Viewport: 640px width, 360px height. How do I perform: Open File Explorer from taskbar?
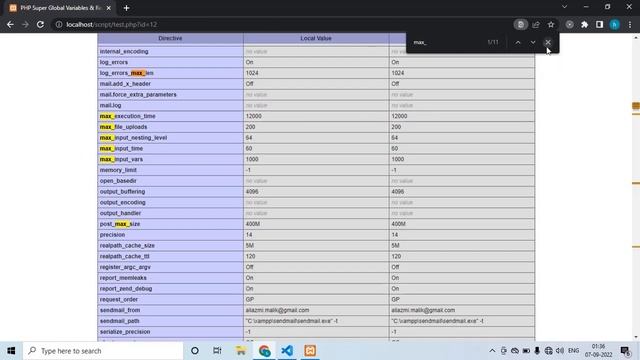[241, 351]
